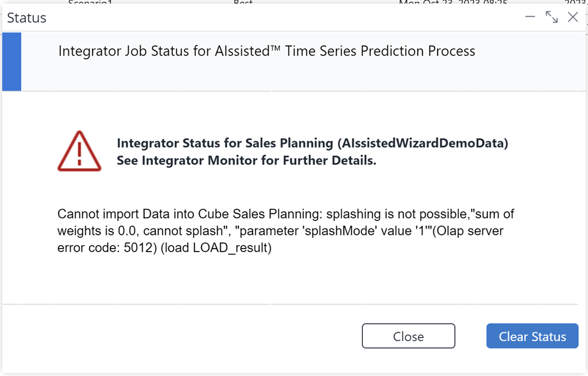
Task: Click the expand dialog diagonal arrows icon
Action: pos(551,17)
